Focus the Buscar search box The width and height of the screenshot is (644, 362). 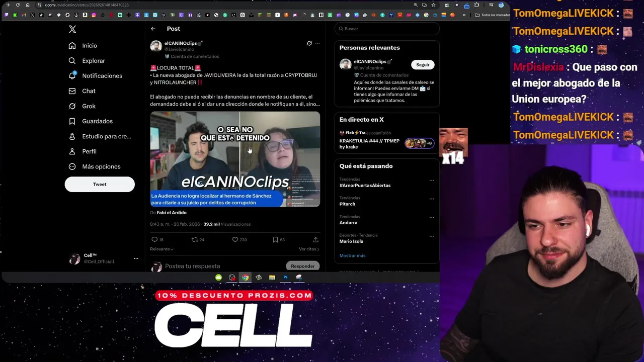387,29
